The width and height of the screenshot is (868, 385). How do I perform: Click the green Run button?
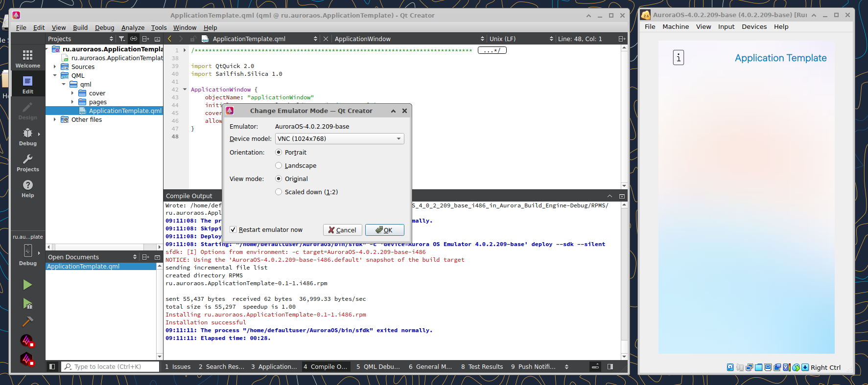[27, 285]
